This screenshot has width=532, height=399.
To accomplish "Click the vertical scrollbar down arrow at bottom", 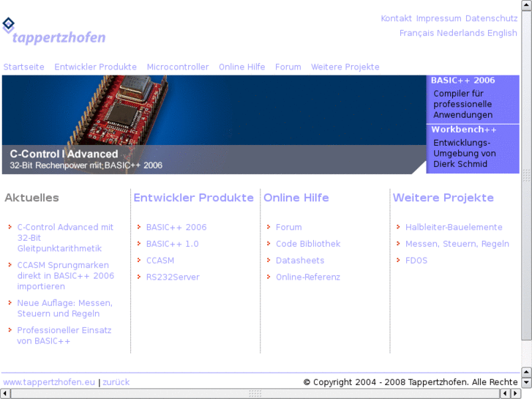I will [527, 383].
